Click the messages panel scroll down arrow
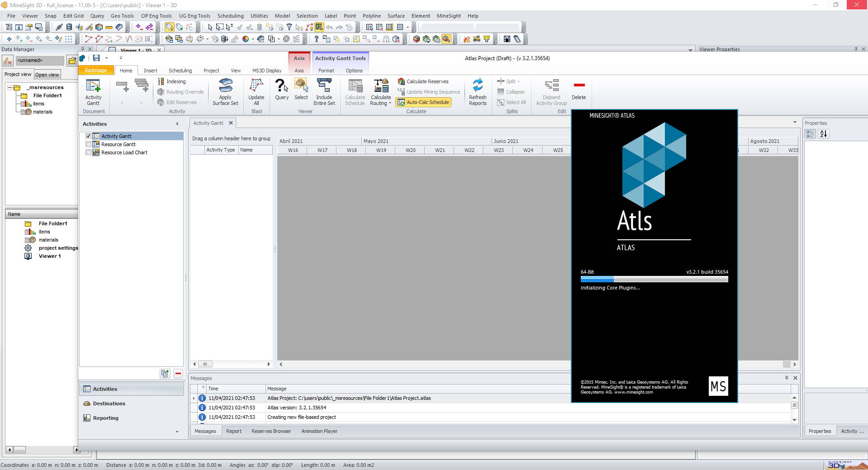The width and height of the screenshot is (868, 470). coord(794,420)
